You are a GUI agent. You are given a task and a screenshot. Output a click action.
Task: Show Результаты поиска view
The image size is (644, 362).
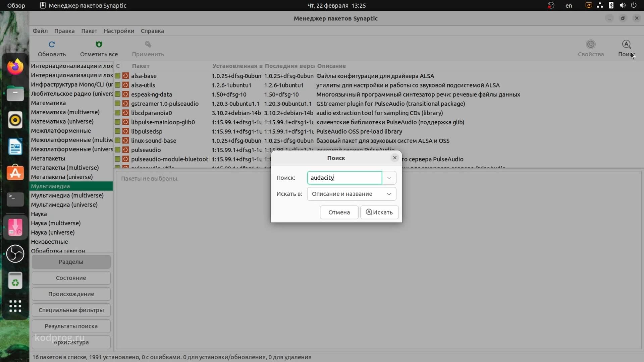pos(71,326)
